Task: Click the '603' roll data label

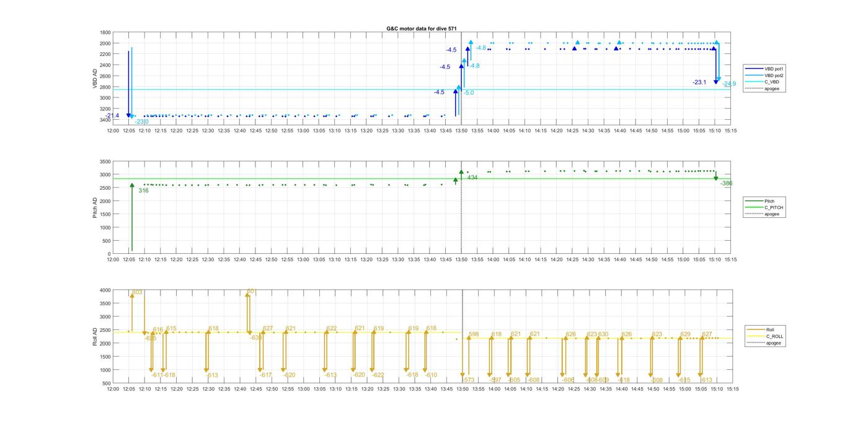Action: point(138,292)
